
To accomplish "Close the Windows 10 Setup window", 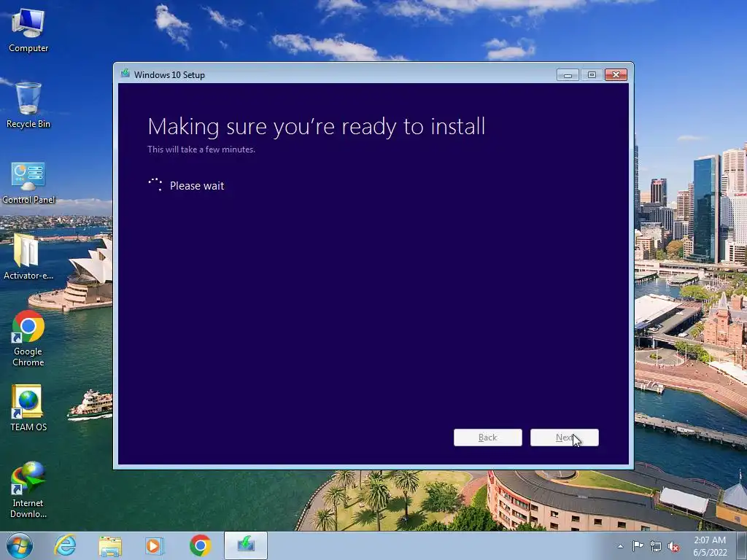I will [x=616, y=75].
